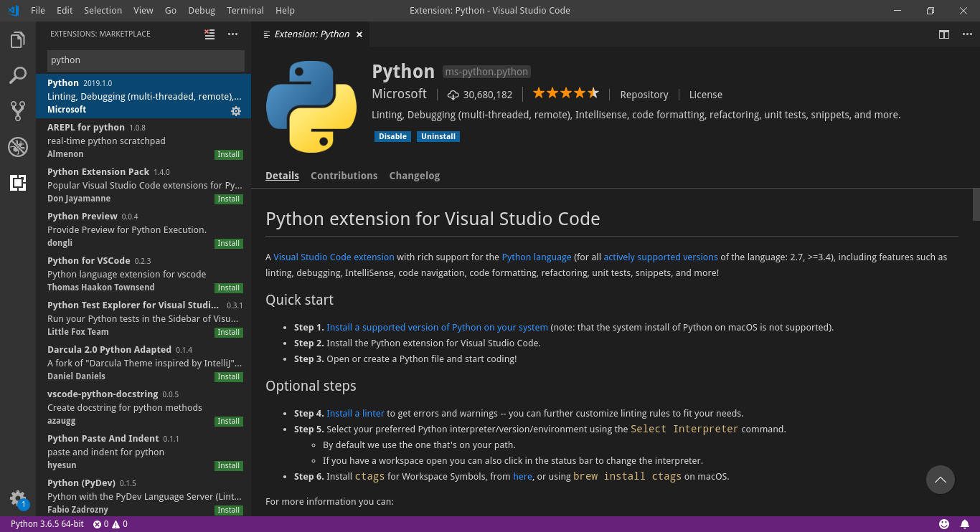Switch to the Changelog tab
This screenshot has height=532, width=980.
click(x=415, y=176)
